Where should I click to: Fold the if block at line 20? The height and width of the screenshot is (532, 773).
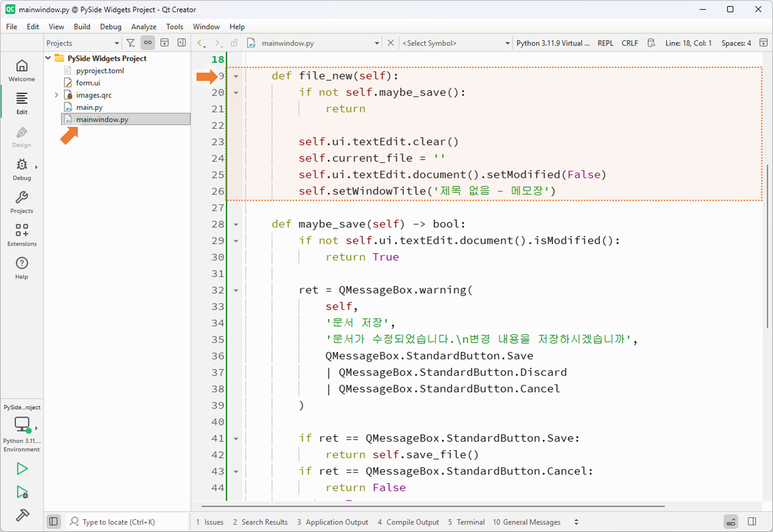click(236, 93)
